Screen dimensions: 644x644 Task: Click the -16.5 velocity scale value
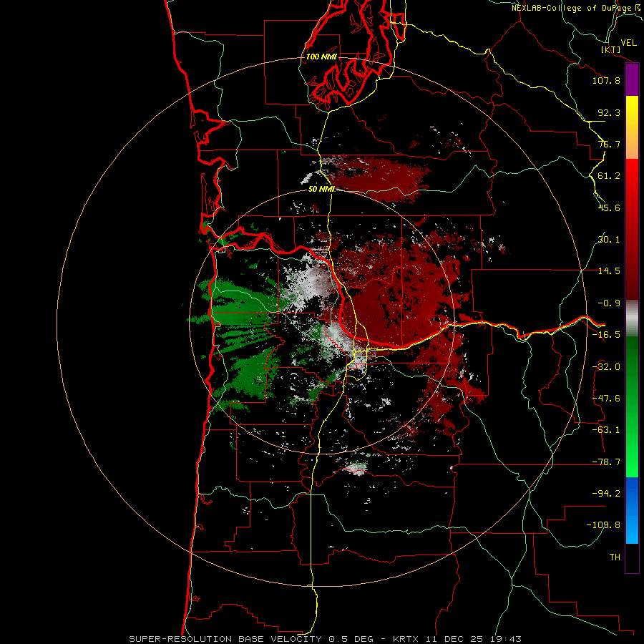point(606,335)
